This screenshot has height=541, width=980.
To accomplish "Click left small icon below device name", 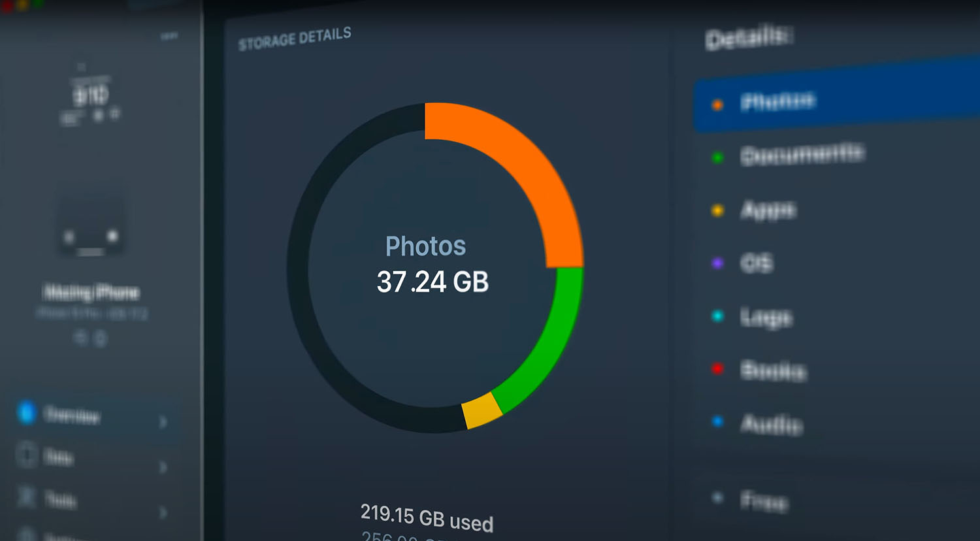I will 81,337.
